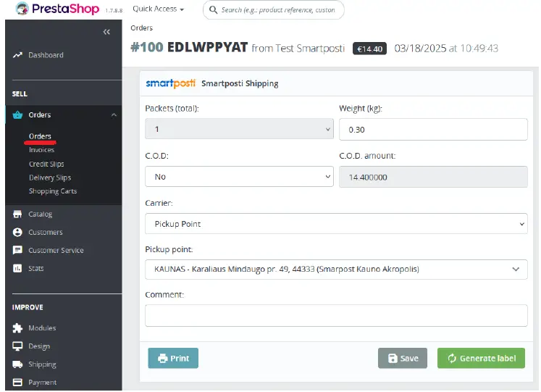Open the Customers menu

[x=46, y=233]
